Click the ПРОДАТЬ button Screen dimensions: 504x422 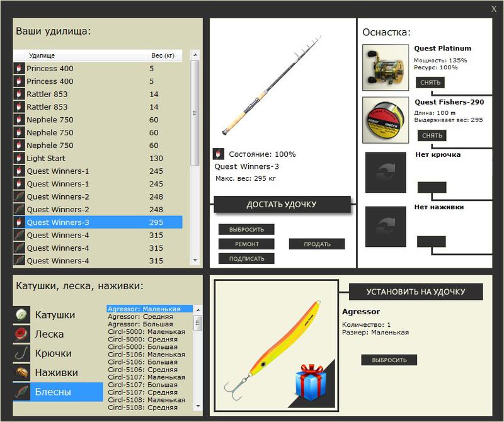coord(317,244)
